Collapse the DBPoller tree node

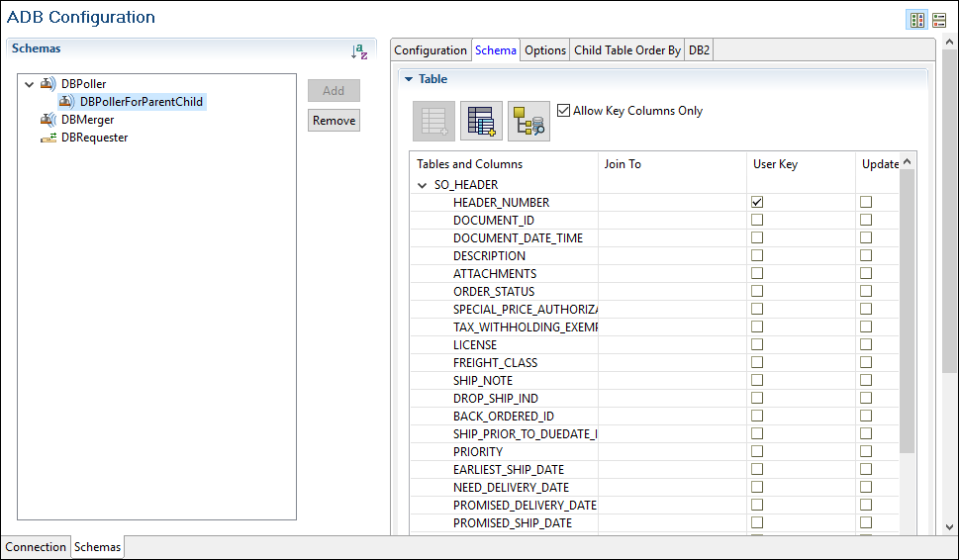coord(30,84)
